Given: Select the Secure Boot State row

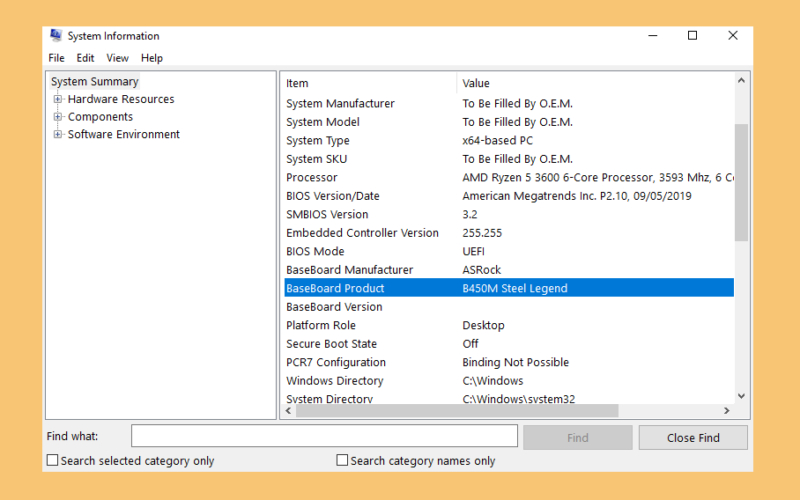Looking at the screenshot, I should pos(509,343).
